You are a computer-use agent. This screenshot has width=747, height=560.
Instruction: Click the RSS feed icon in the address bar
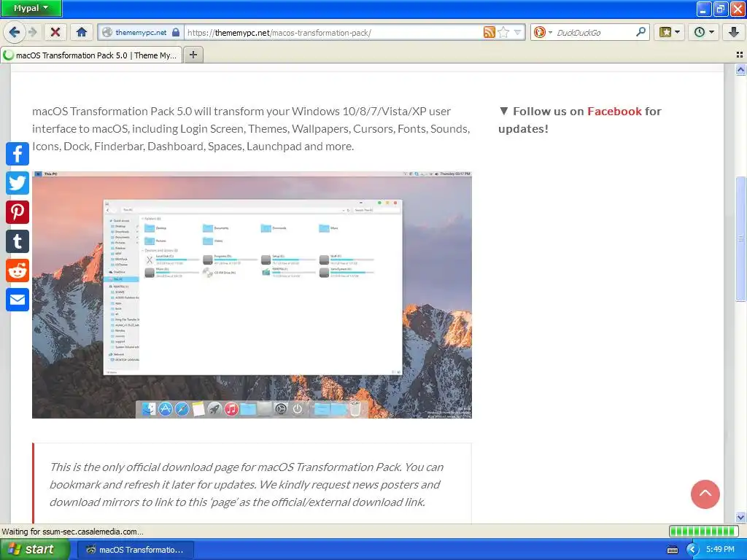tap(489, 32)
